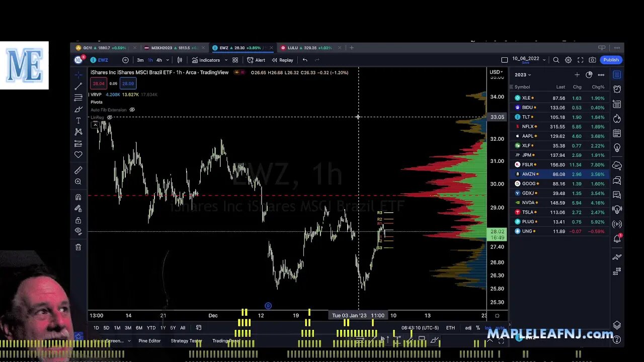Enter fullscreen mode
This screenshot has width=644, height=362.
pos(580,60)
